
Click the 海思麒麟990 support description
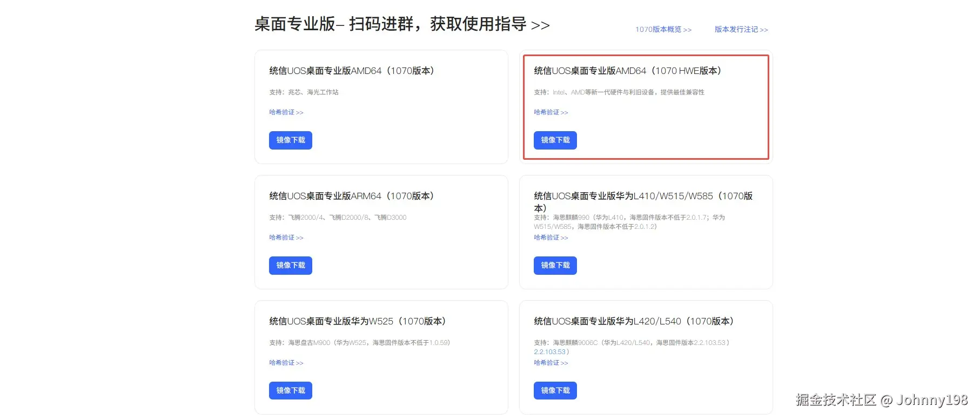pyautogui.click(x=629, y=222)
